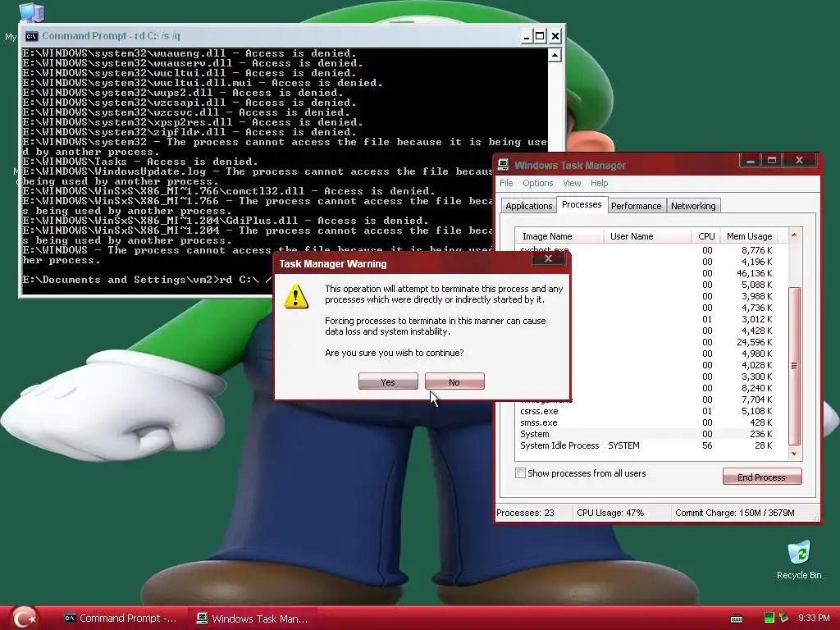The height and width of the screenshot is (630, 840).
Task: Open the Help menu in Task Manager
Action: (599, 183)
